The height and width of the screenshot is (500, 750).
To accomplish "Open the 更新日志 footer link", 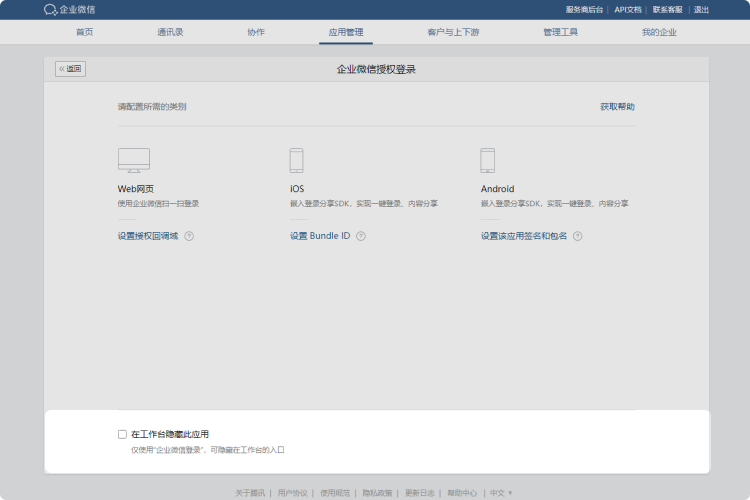I will point(419,493).
